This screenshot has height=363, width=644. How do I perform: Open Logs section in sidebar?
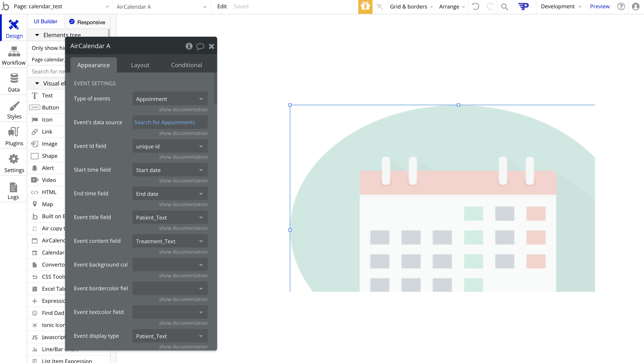pos(13,191)
